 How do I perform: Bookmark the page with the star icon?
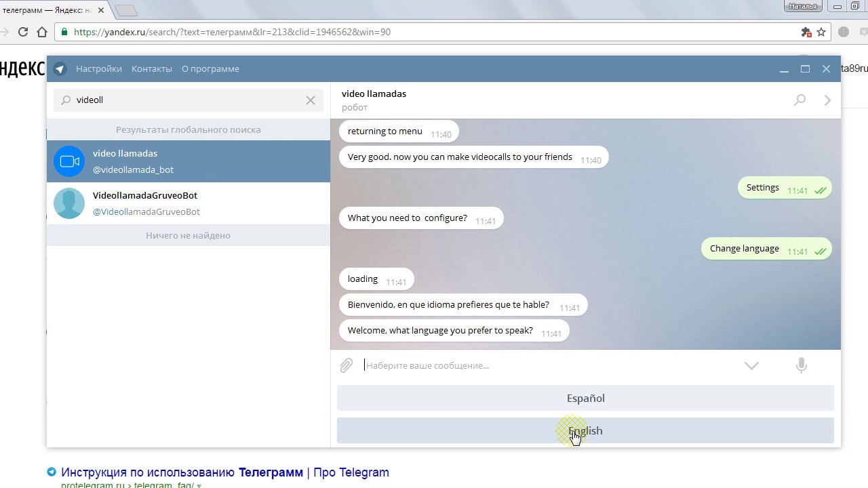pos(821,32)
